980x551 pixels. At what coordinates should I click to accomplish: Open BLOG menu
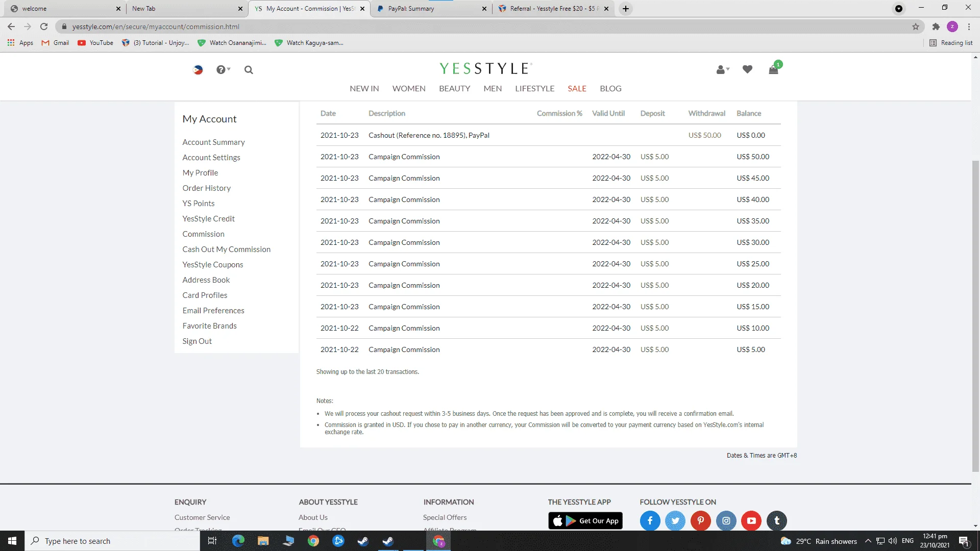(x=610, y=89)
